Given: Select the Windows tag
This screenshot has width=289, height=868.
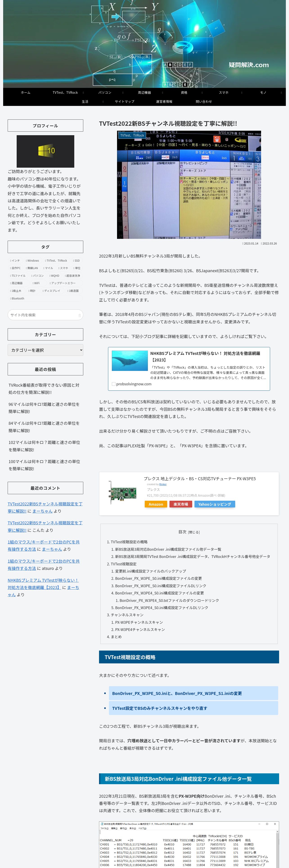Looking at the screenshot, I should point(32,261).
